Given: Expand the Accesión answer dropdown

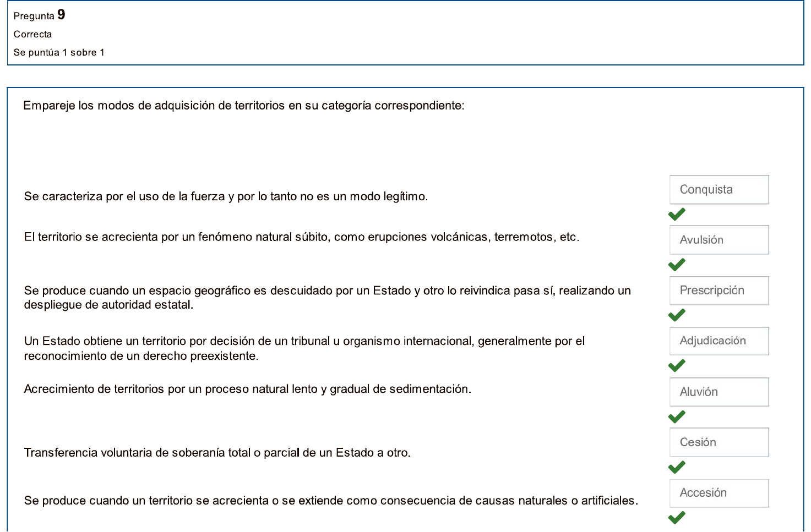Looking at the screenshot, I should point(719,493).
